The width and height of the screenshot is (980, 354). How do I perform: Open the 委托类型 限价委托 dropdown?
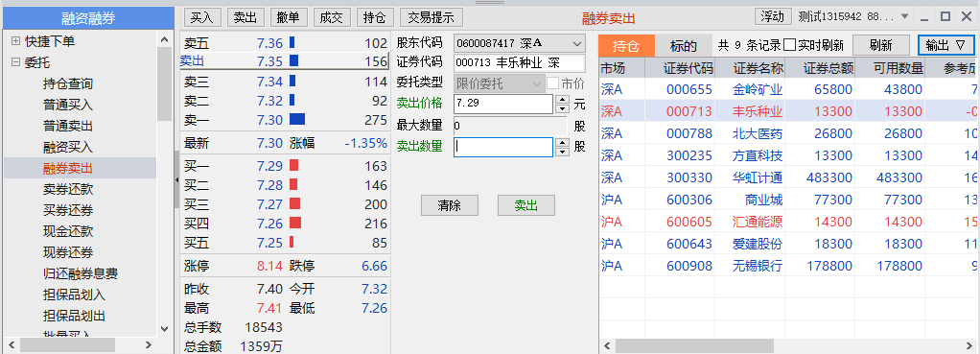[500, 83]
